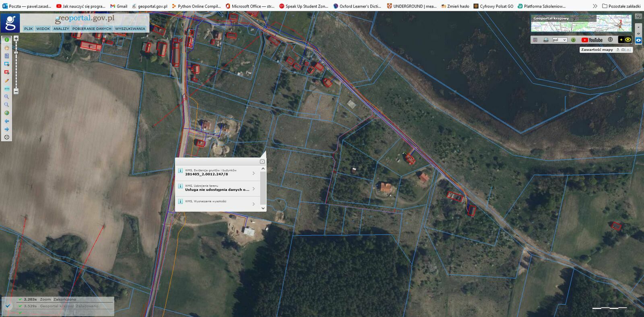Toggle the accessibility figure icon
The image size is (644, 317).
pos(610,39)
